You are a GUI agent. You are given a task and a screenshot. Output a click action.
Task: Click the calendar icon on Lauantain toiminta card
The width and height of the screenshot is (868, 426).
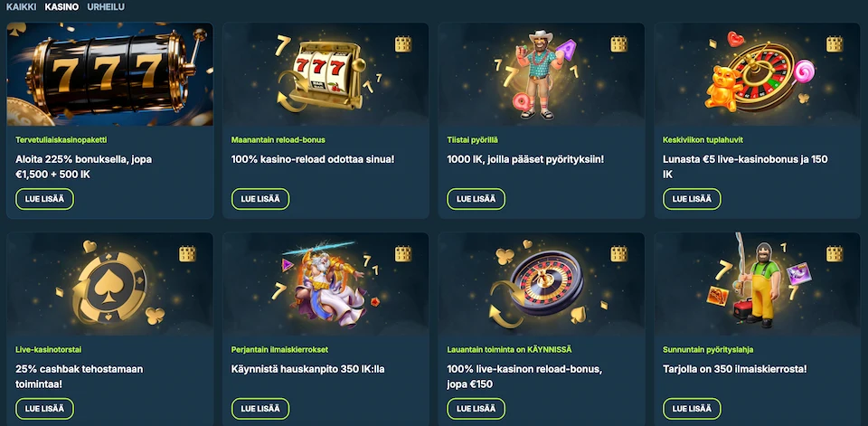pyautogui.click(x=618, y=254)
